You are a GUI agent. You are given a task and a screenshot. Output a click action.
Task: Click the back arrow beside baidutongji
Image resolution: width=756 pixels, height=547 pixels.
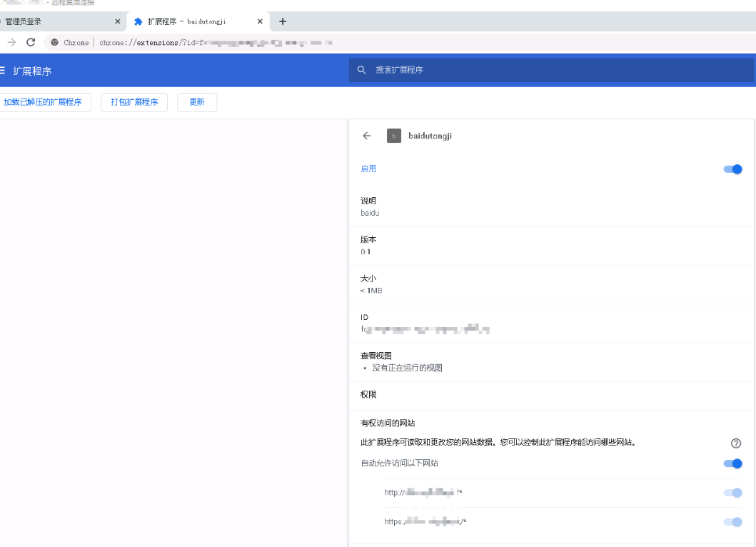(x=367, y=136)
